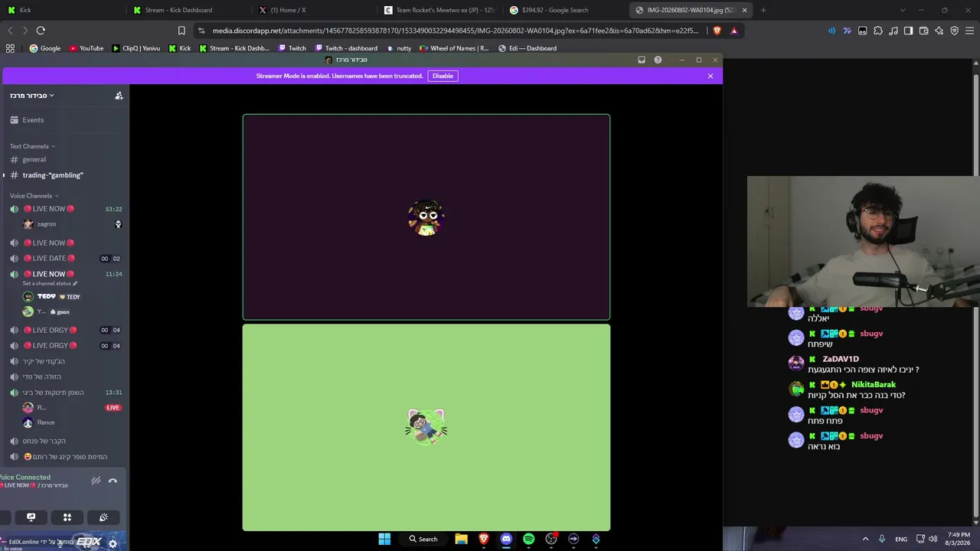Bookmark this page in the address bar
Image resolution: width=980 pixels, height=551 pixels.
(x=181, y=31)
